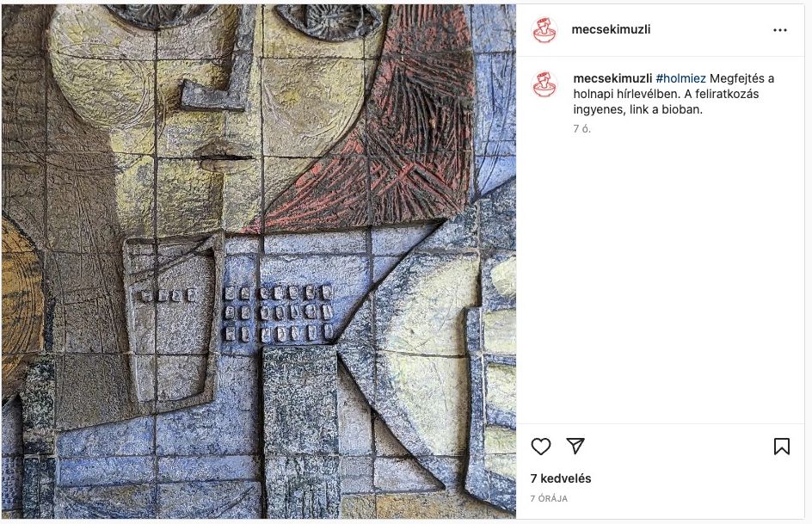Click the caption text mentioning hírlevélben
Image resolution: width=812 pixels, height=524 pixels.
(x=674, y=95)
